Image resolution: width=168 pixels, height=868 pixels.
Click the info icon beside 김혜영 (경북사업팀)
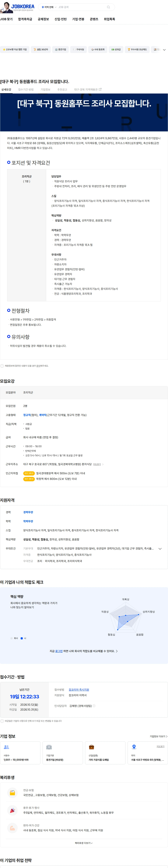[94, 706]
